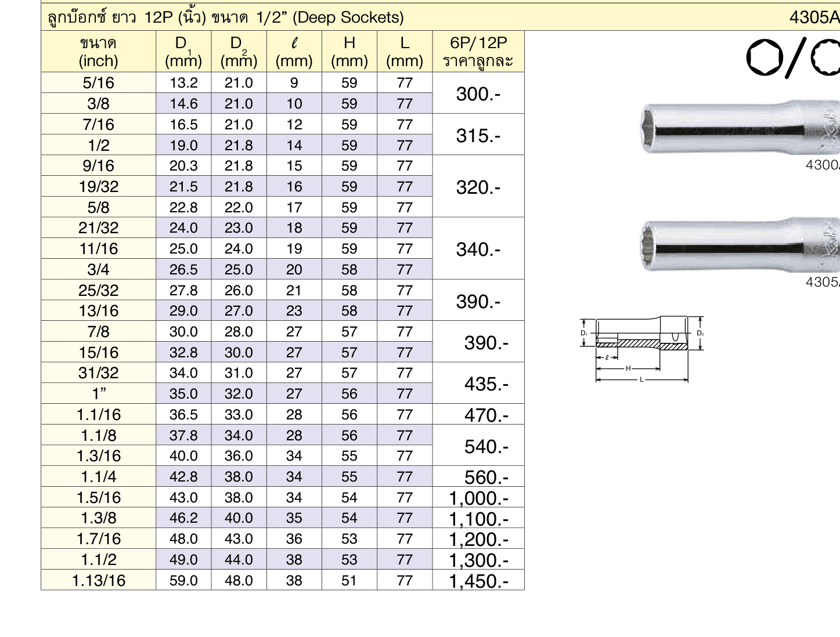Click the 48.0 D2 value in last row
The width and height of the screenshot is (840, 637).
pyautogui.click(x=239, y=580)
